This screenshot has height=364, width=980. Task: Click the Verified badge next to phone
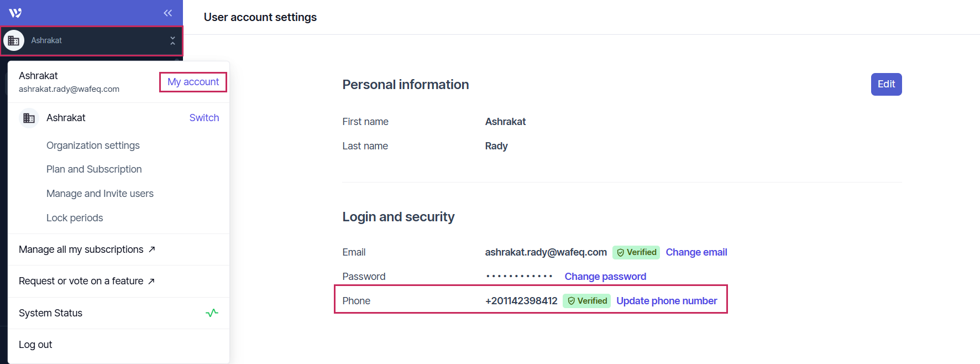[x=587, y=301]
